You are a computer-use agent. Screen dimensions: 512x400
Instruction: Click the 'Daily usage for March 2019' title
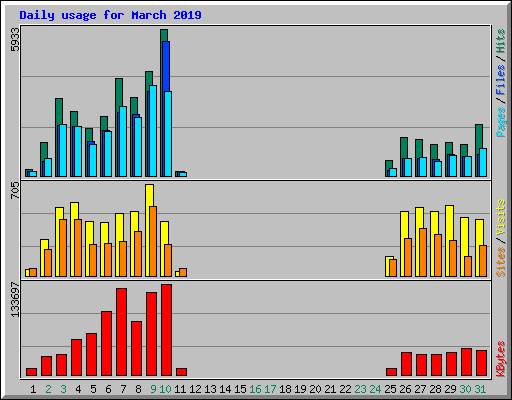[x=110, y=15]
